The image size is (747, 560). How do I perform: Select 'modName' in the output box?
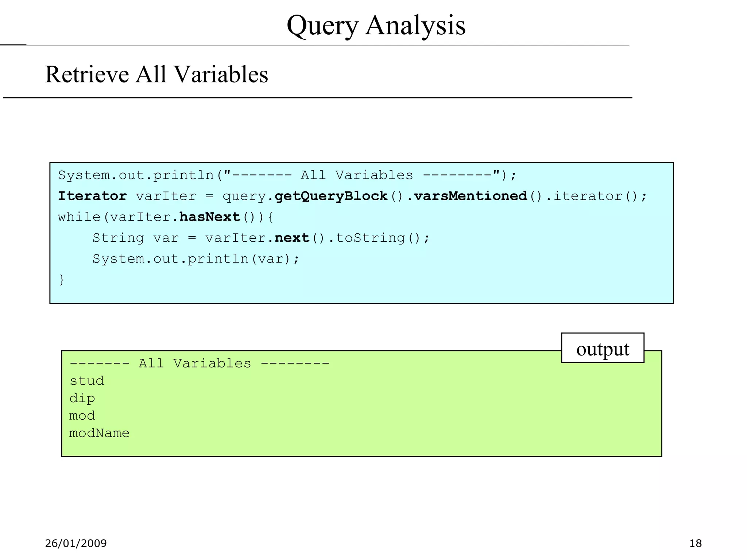(100, 433)
